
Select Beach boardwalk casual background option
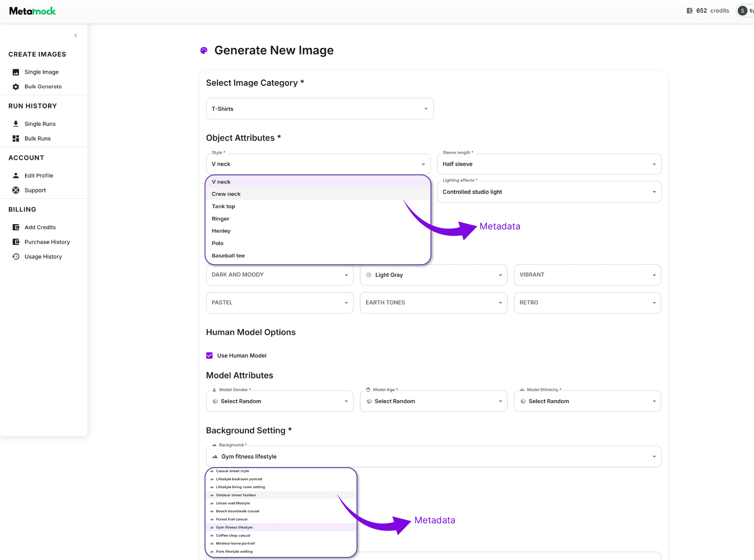point(237,511)
